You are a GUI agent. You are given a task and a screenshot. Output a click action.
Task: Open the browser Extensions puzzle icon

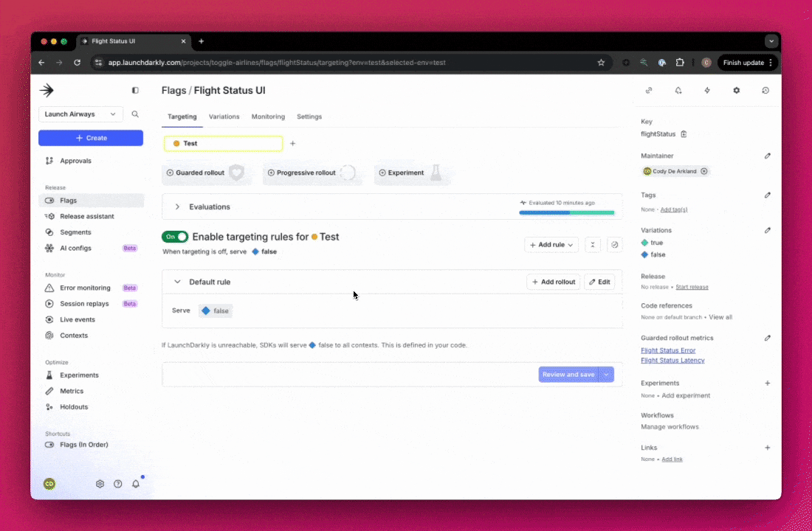[680, 63]
